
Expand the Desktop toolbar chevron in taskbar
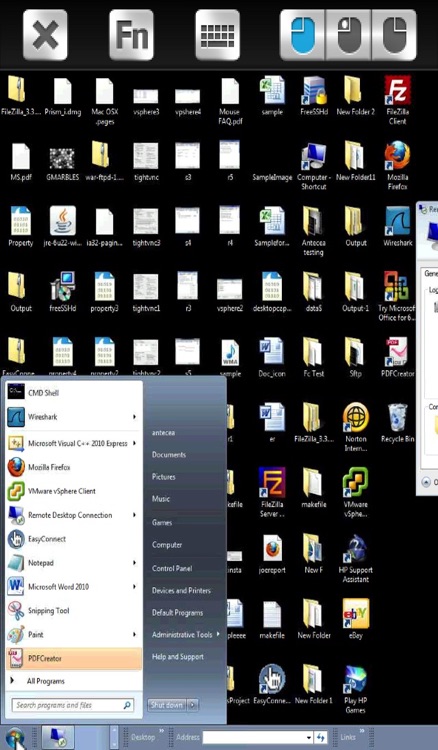[x=162, y=731]
